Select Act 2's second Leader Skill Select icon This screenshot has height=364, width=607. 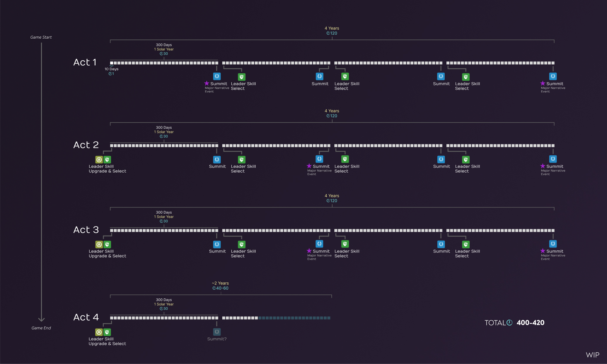pyautogui.click(x=345, y=159)
